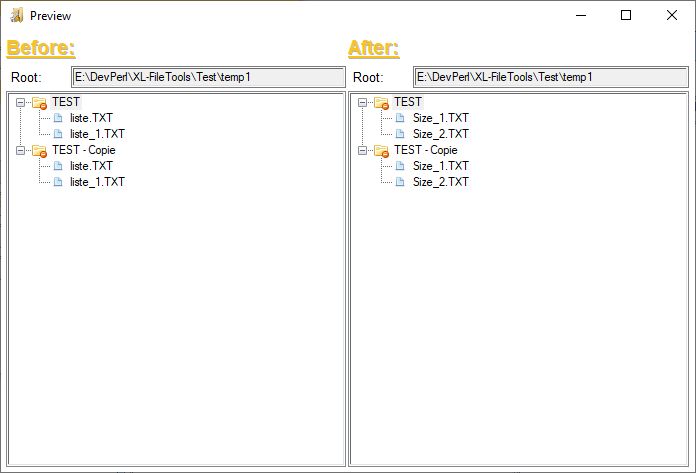Click TEST - Copie folder icon in After pane

coord(381,151)
